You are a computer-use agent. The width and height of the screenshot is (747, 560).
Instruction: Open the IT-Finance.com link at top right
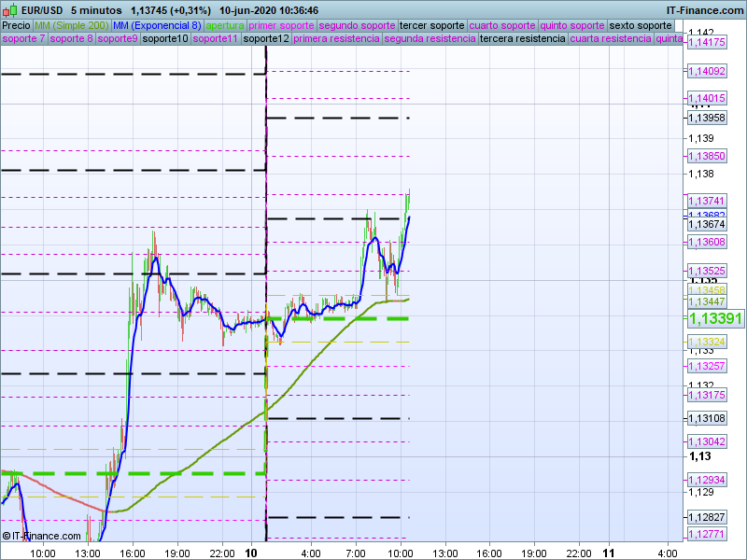(705, 10)
